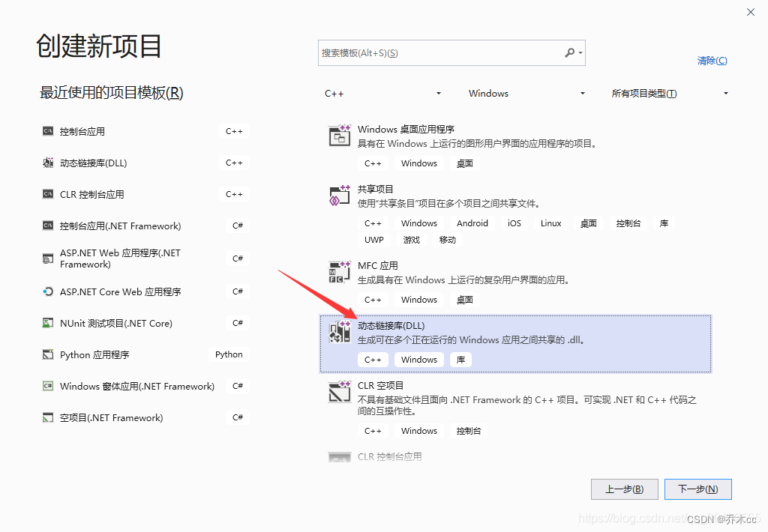Click the Python tag beside Python 应用程序
768x532 pixels.
pyautogui.click(x=229, y=354)
